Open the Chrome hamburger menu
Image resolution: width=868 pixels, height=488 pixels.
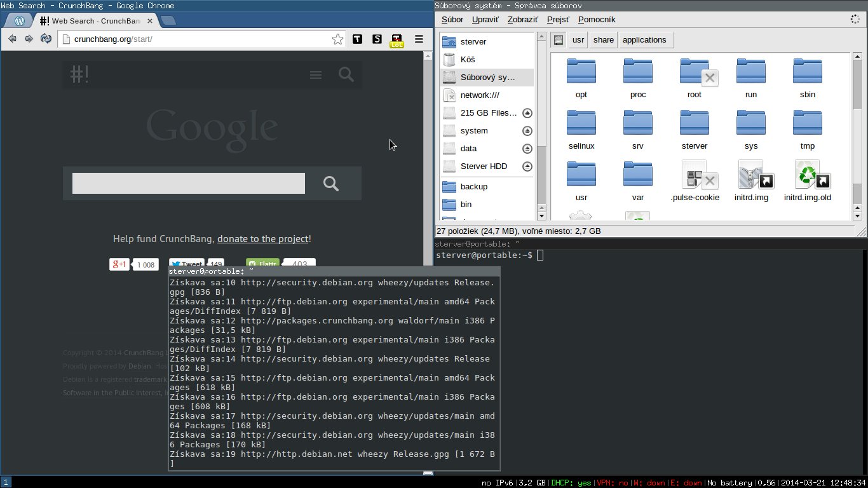pos(419,39)
